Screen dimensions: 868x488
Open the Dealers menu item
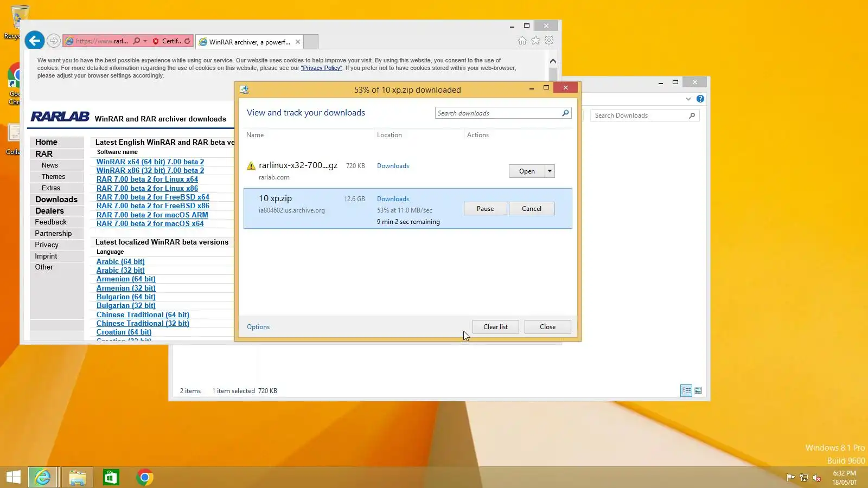pos(49,211)
